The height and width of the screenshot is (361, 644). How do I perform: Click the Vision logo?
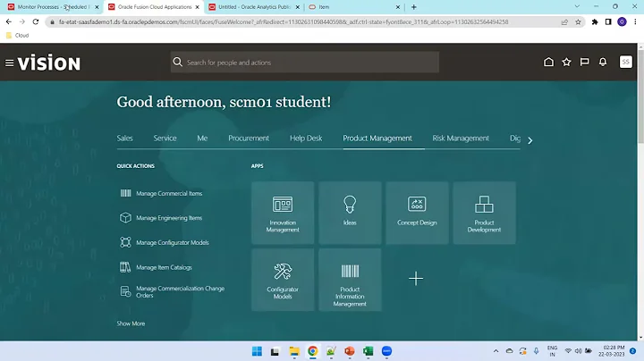(49, 63)
